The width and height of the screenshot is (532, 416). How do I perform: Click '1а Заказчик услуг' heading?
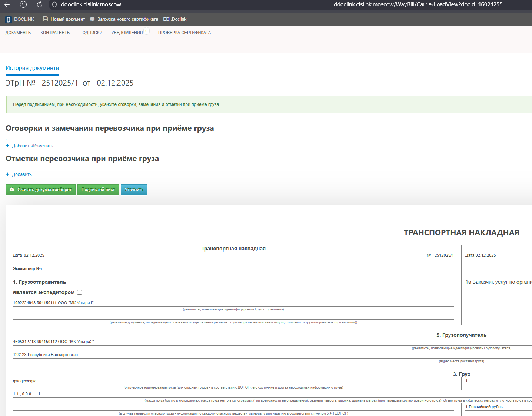tap(499, 282)
